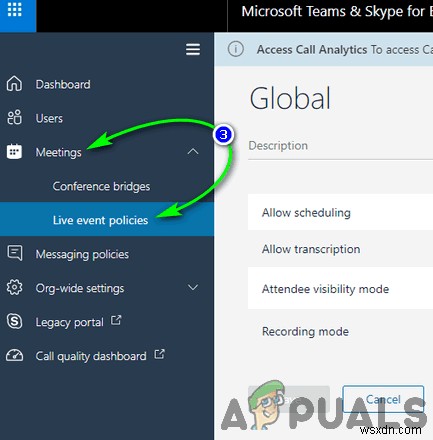The width and height of the screenshot is (433, 440).
Task: Click the Global policy title
Action: 290,98
